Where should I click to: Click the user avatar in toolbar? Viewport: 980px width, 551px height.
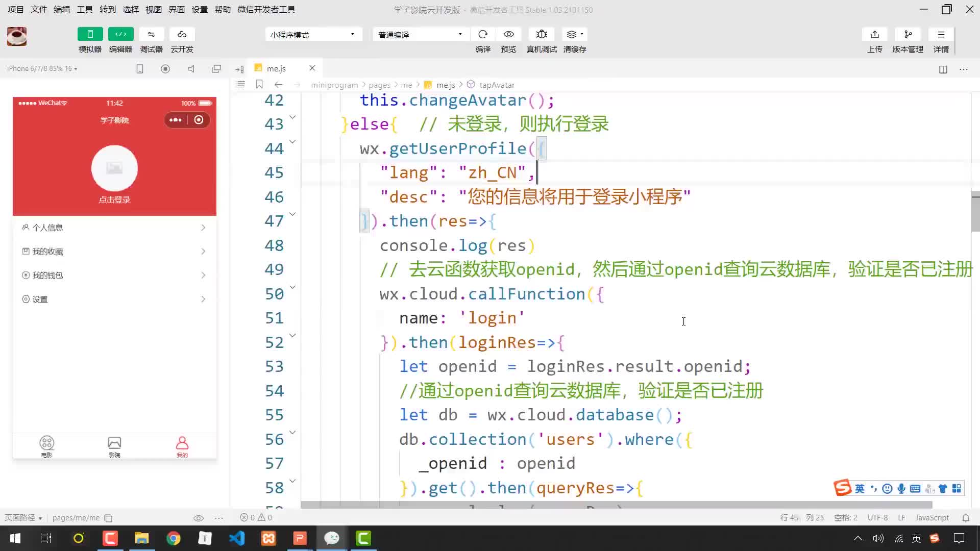click(x=17, y=36)
